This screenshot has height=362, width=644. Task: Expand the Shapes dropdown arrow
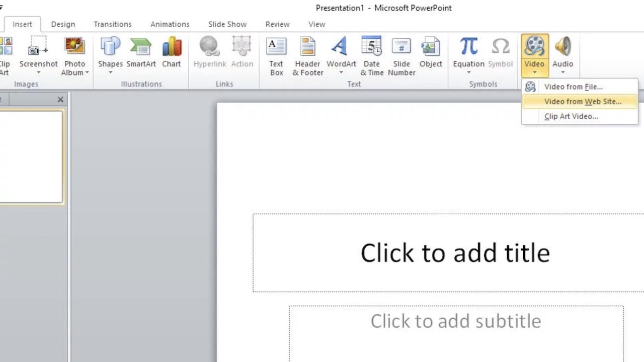[110, 73]
